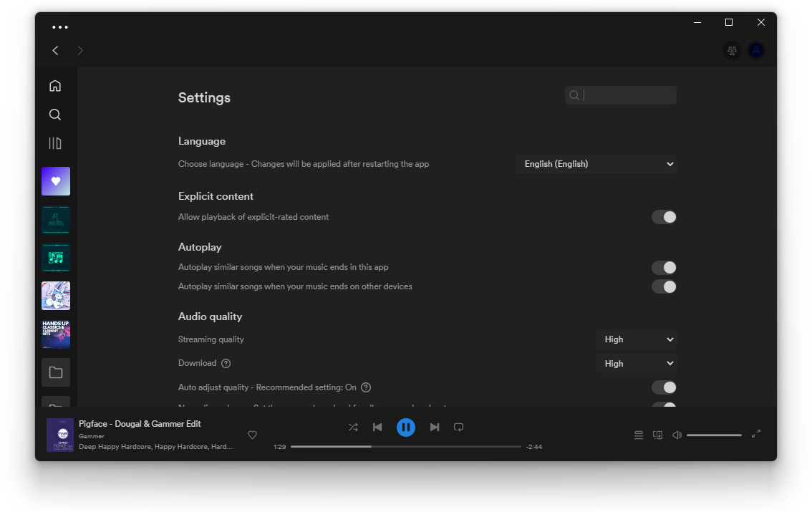Pause the current song
Image resolution: width=812 pixels, height=512 pixels.
[406, 427]
